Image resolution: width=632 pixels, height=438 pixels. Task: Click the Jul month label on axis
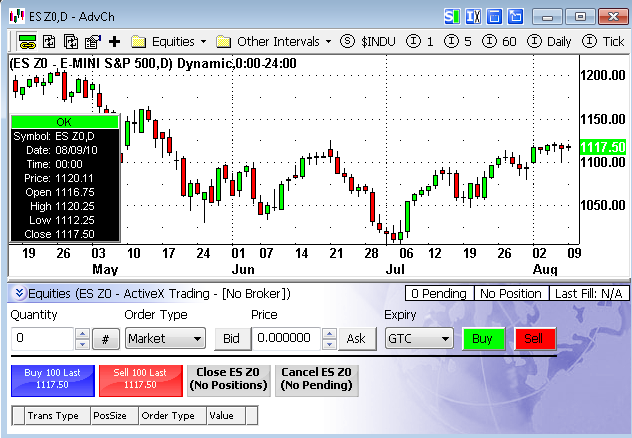395,269
